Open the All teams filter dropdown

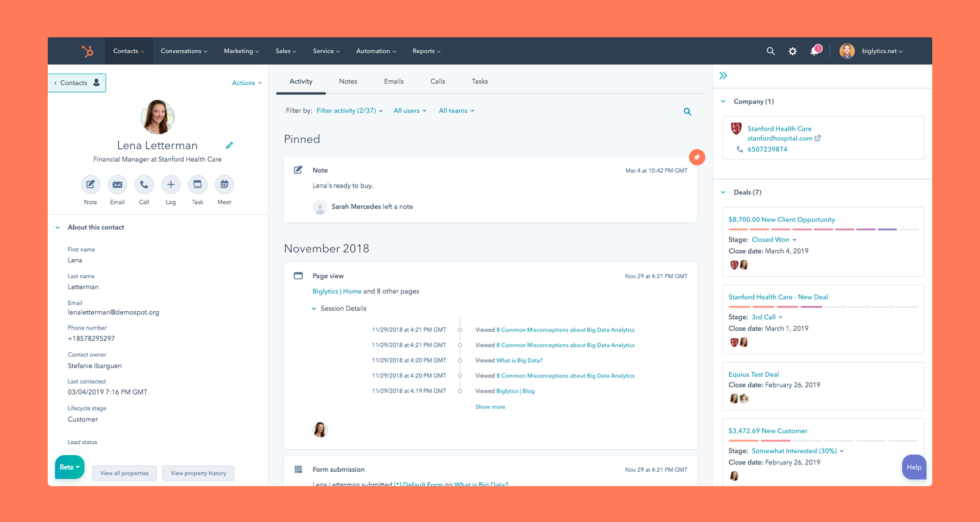click(x=456, y=111)
